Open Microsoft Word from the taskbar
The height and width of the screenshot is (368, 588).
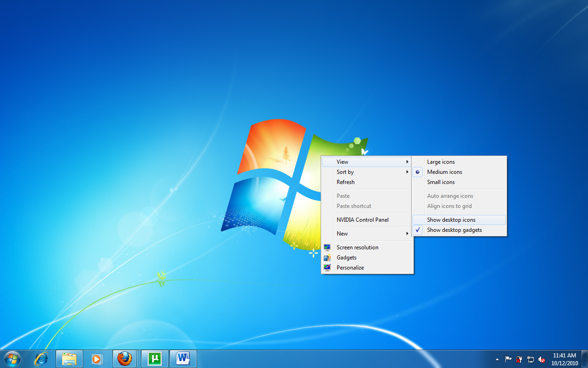click(x=183, y=359)
